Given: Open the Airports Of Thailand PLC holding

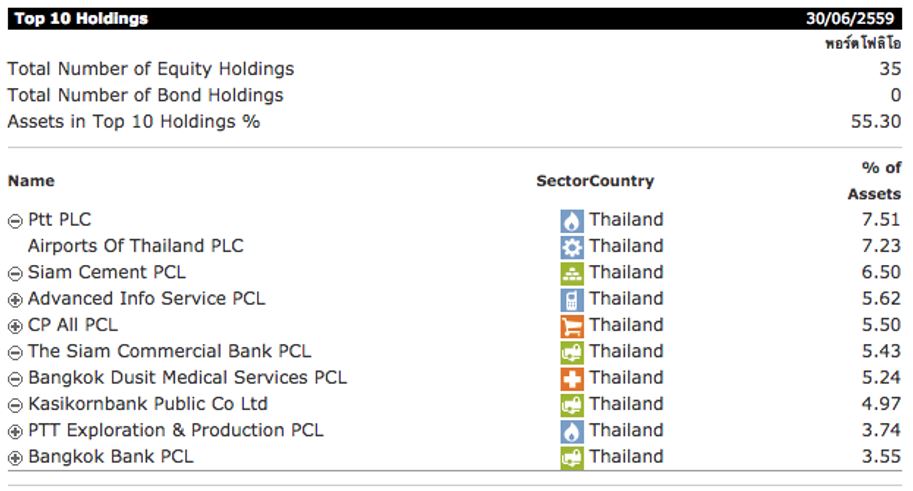Looking at the screenshot, I should pyautogui.click(x=135, y=246).
